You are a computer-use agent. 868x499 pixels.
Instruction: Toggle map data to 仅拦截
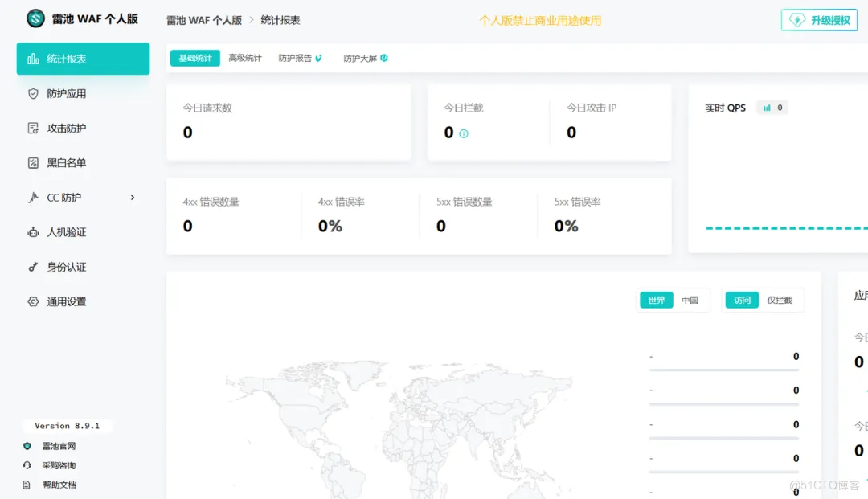point(779,301)
